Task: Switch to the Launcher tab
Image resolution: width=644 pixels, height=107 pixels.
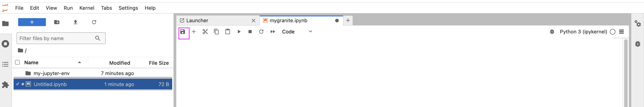Action: [197, 20]
